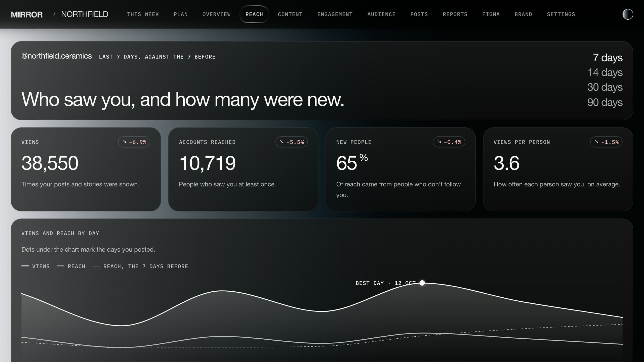
Task: Select the 7 days range
Action: pyautogui.click(x=608, y=58)
